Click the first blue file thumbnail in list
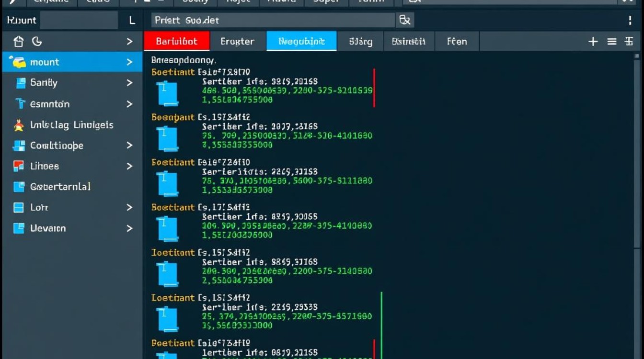This screenshot has width=644, height=359. [167, 94]
